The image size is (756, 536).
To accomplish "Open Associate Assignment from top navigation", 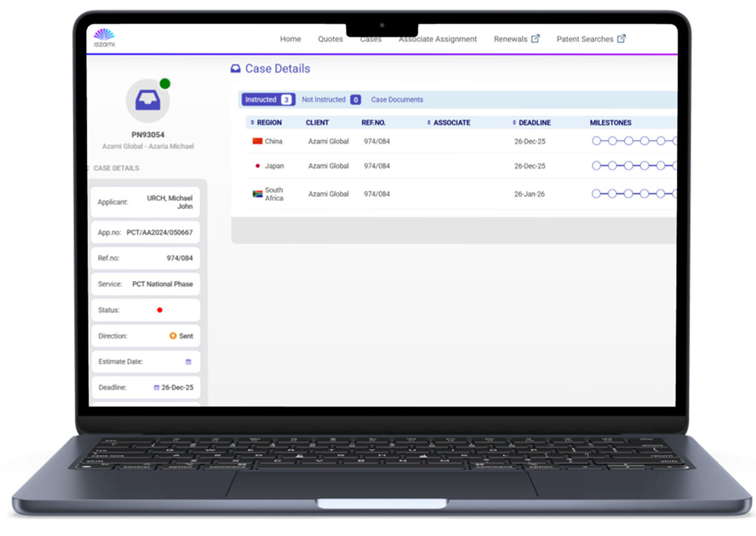I will click(438, 39).
